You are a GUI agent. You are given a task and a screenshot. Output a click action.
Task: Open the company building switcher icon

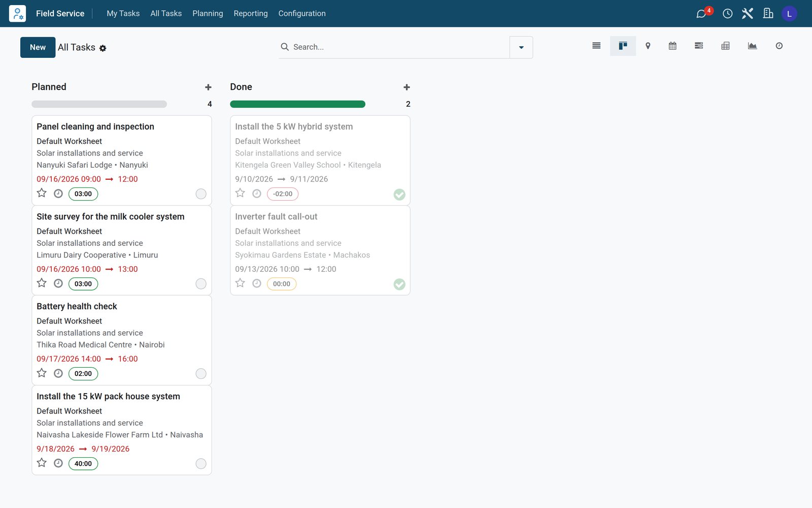[x=768, y=14]
